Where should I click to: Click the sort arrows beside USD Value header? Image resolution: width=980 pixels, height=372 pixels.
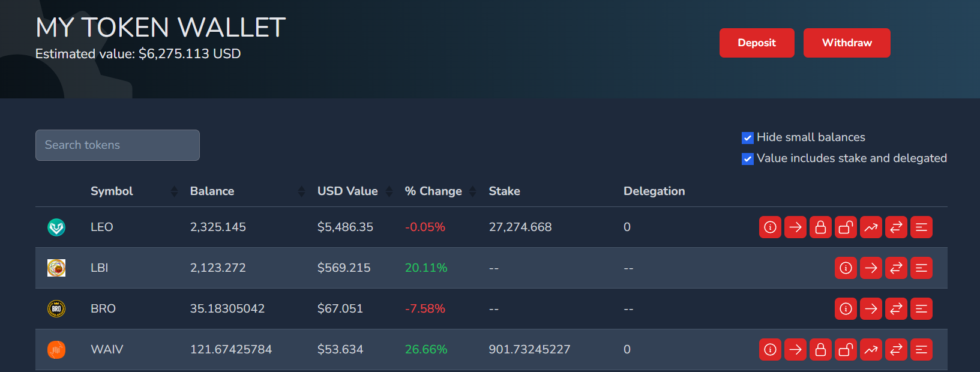coord(389,191)
